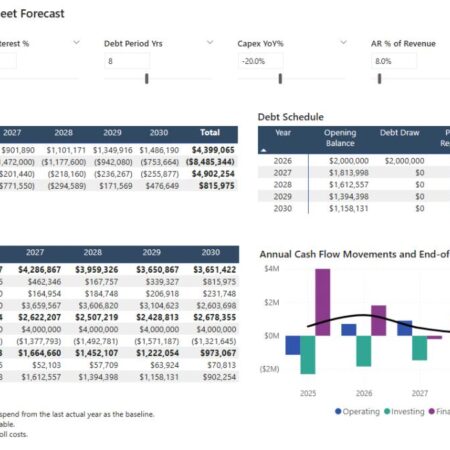Select the total cell $4,902,254
The width and height of the screenshot is (450, 450).
213,174
